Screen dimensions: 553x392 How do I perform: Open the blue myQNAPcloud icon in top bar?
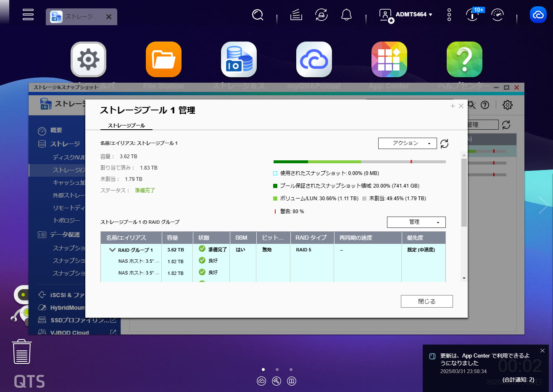pos(538,15)
